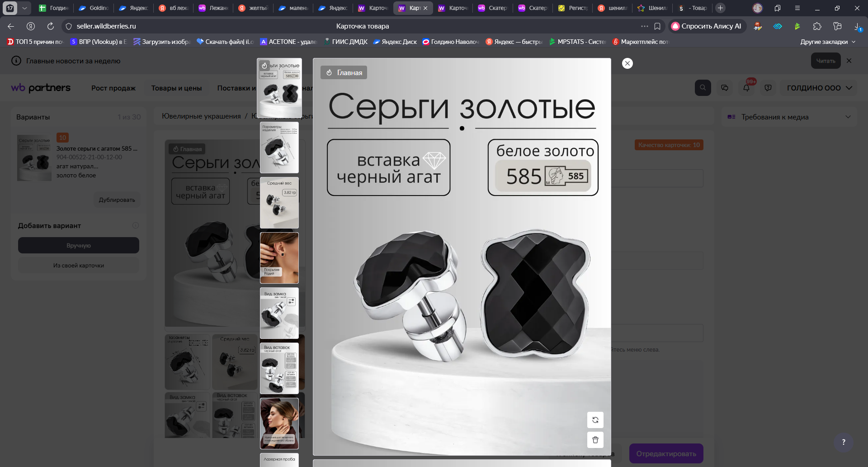Click the Дублировать variant button
Viewport: 868px width, 467px height.
[x=117, y=200]
